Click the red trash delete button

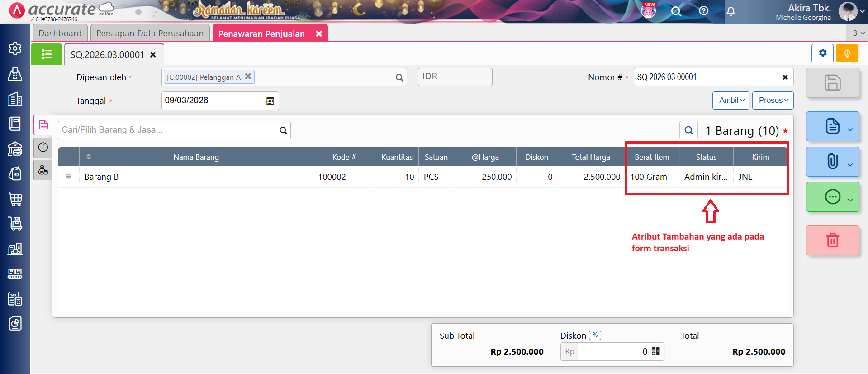[x=832, y=240]
